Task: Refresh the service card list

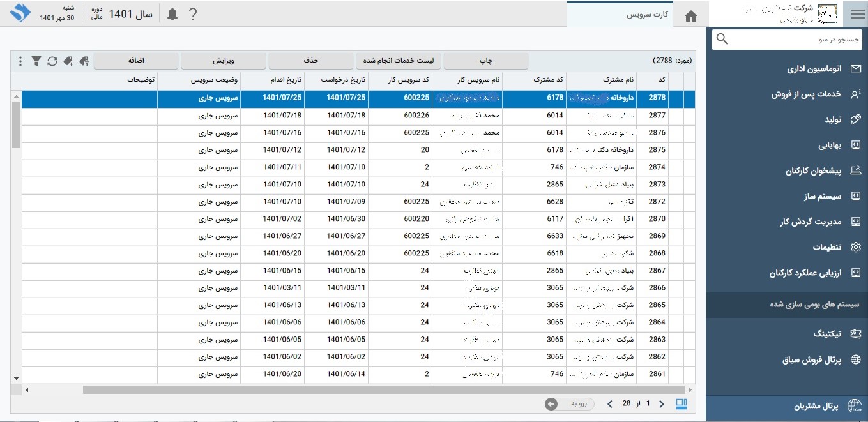Action: 52,61
